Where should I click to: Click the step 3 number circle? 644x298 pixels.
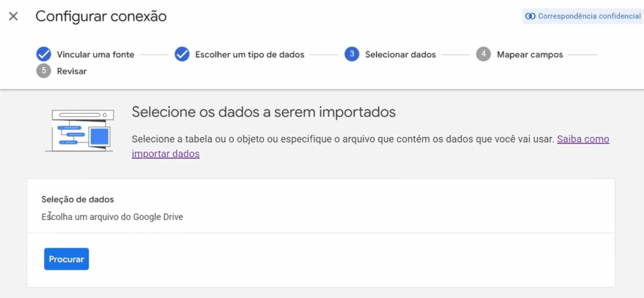pyautogui.click(x=352, y=54)
